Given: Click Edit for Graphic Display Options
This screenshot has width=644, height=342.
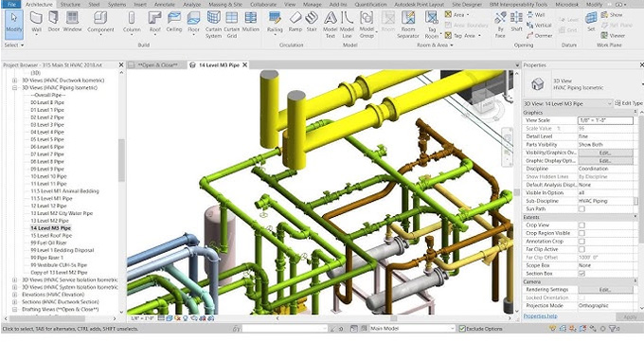Looking at the screenshot, I should coord(605,161).
